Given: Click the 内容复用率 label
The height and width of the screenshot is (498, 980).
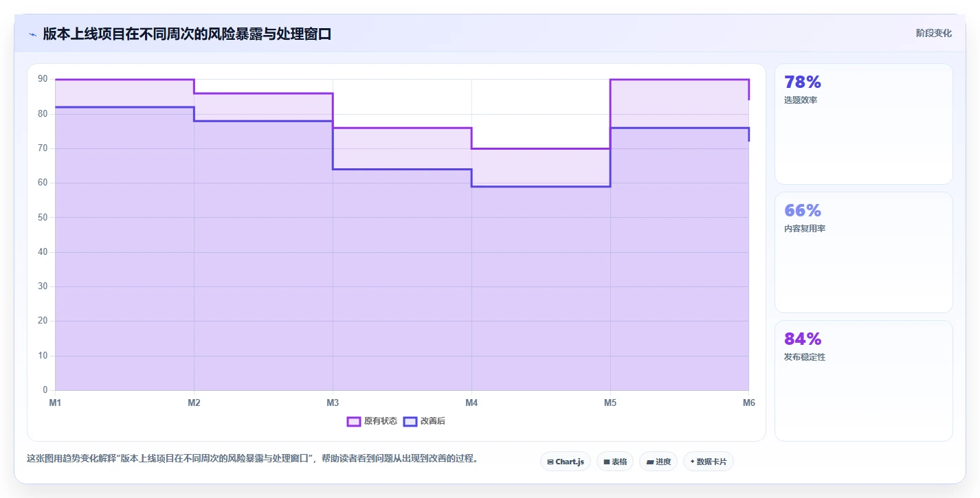Looking at the screenshot, I should (805, 229).
